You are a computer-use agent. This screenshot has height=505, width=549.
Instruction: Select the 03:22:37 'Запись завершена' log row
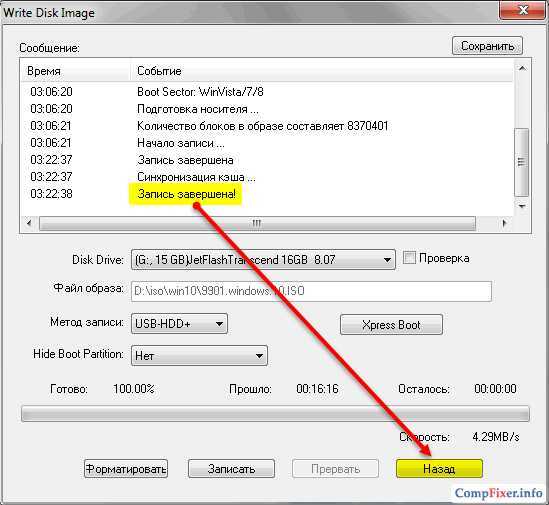pos(267,160)
